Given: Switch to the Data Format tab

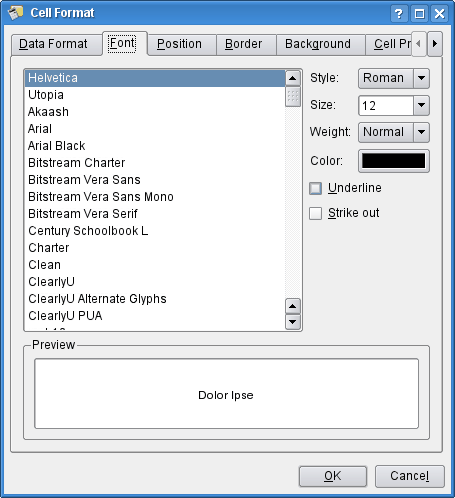Looking at the screenshot, I should pyautogui.click(x=56, y=44).
